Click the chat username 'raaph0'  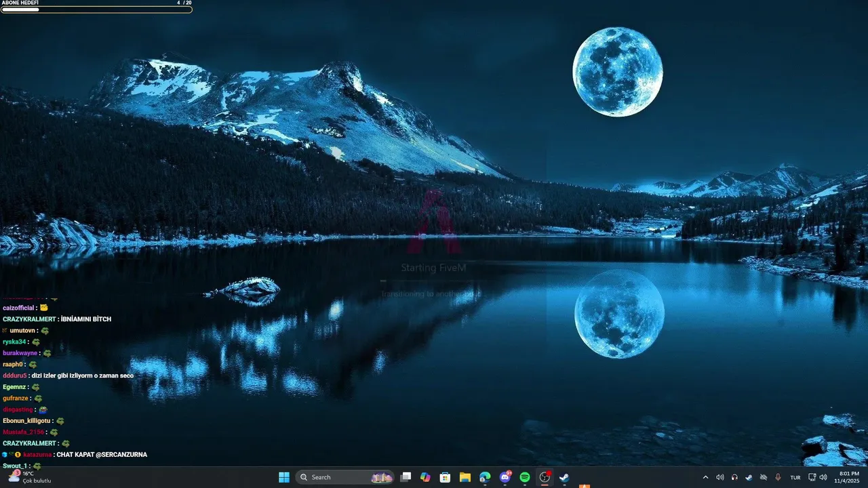14,365
